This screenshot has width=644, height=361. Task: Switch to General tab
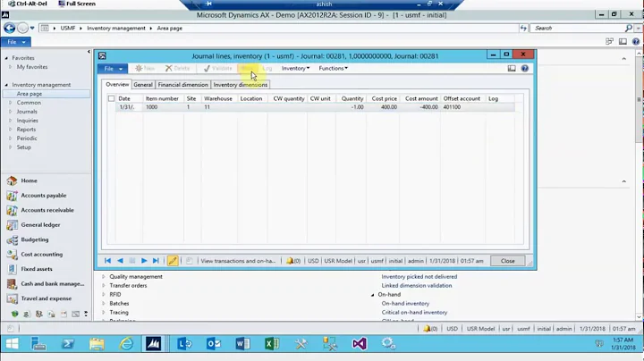143,85
